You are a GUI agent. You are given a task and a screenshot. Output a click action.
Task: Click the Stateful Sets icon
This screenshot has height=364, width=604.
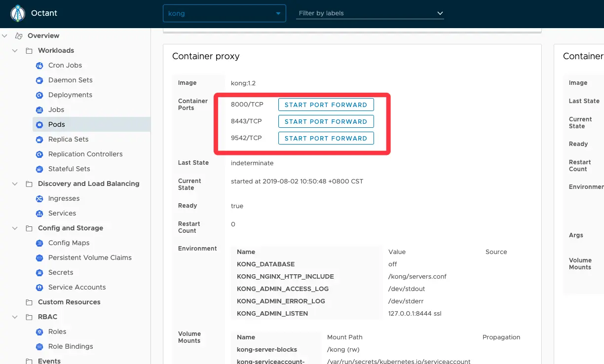tap(39, 169)
